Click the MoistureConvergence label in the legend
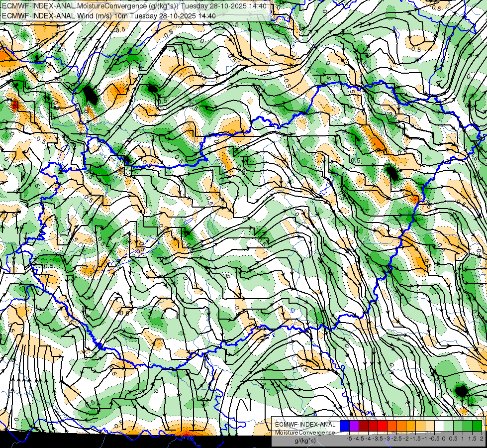Viewport: 487px width, 448px height. pyautogui.click(x=305, y=433)
